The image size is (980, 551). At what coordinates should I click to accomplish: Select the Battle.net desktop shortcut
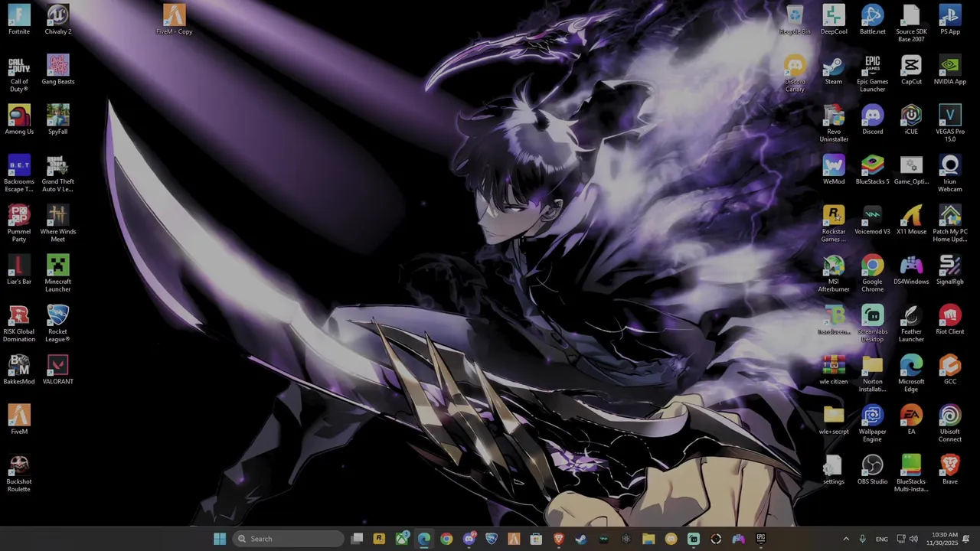pos(873,19)
